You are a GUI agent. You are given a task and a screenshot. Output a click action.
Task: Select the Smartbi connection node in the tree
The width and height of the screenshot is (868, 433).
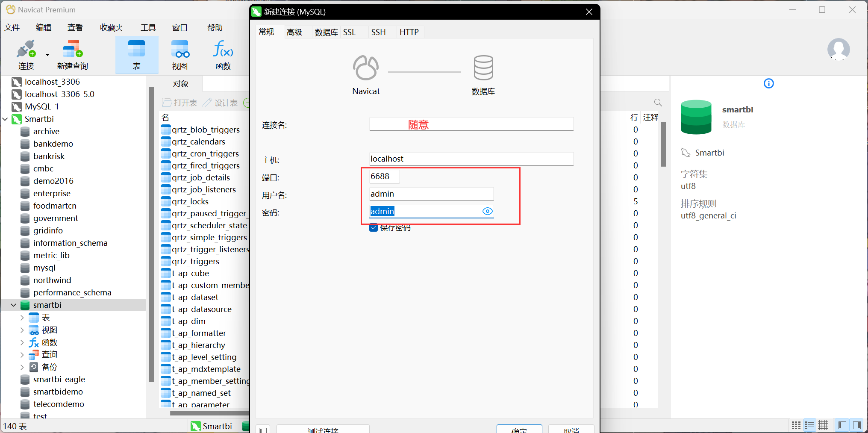click(x=39, y=119)
